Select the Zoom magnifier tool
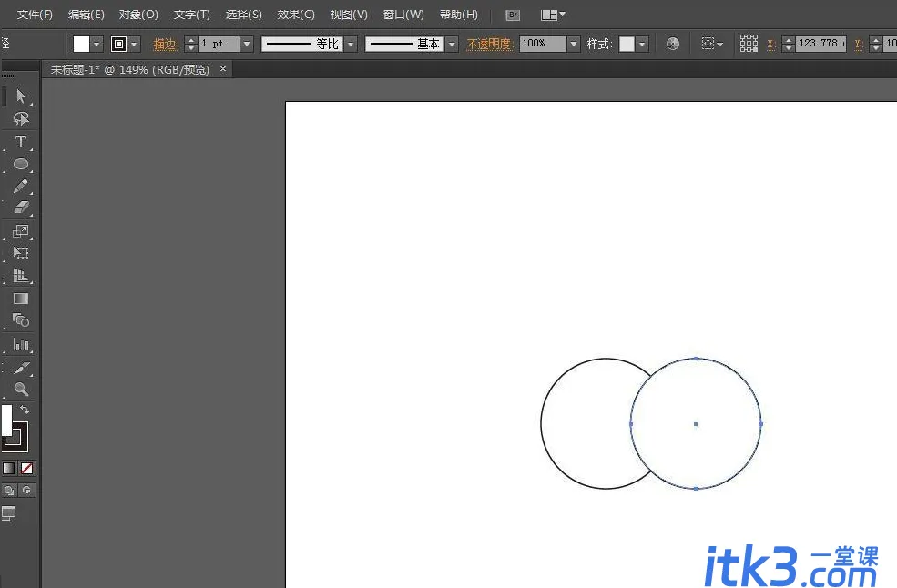This screenshot has width=897, height=588. (21, 390)
